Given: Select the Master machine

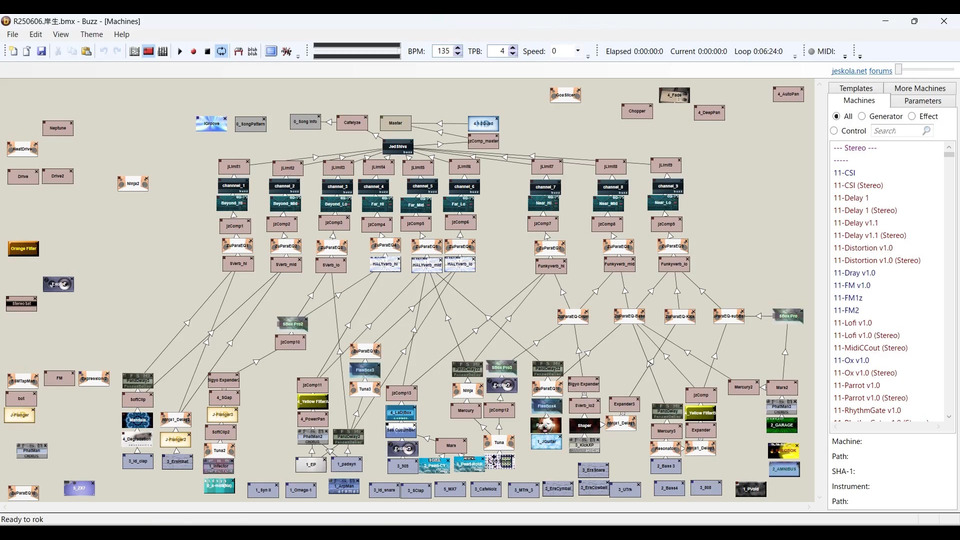Looking at the screenshot, I should [x=396, y=123].
